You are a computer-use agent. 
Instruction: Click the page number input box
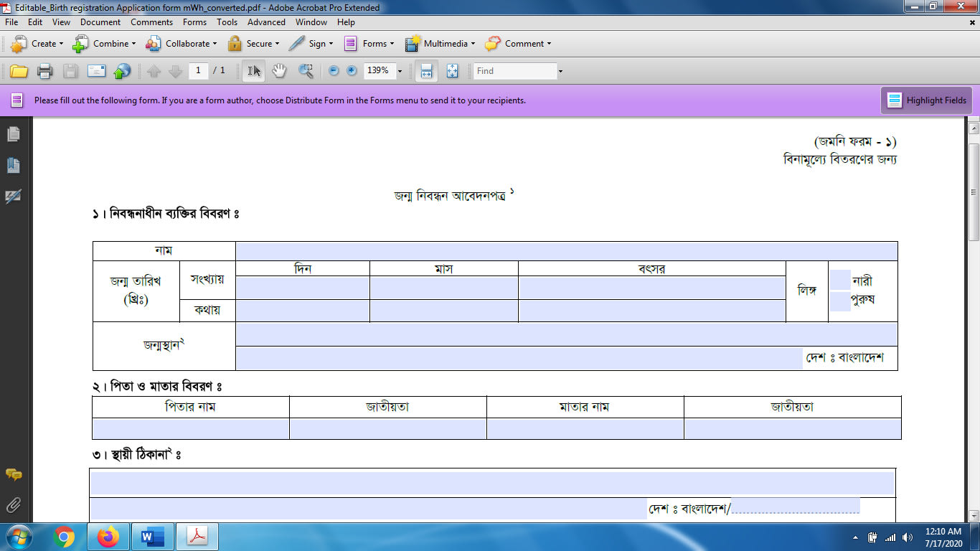click(199, 70)
